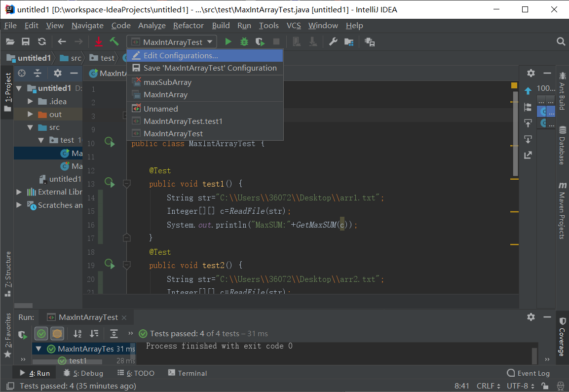This screenshot has width=569, height=392.
Task: Select Unnamed run configuration
Action: coord(205,109)
